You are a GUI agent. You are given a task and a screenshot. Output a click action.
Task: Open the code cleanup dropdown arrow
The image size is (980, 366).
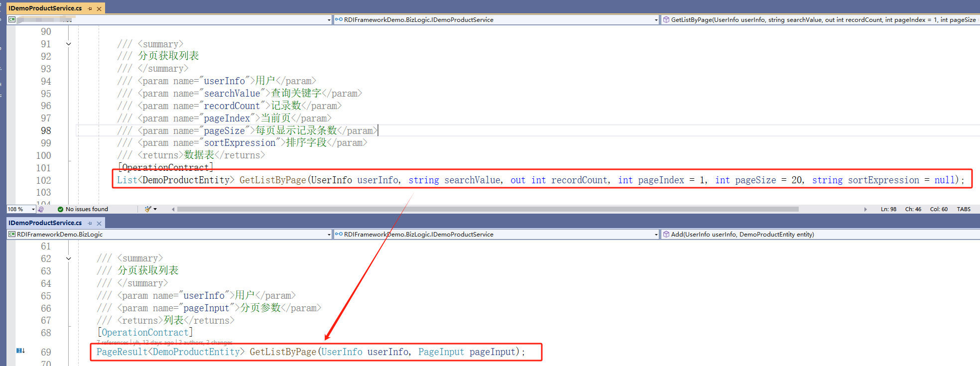(155, 209)
